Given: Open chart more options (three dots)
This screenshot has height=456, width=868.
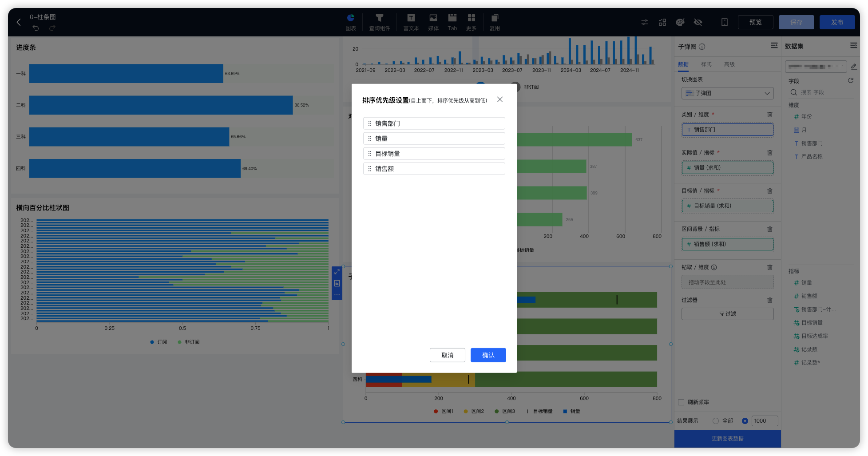Looking at the screenshot, I should [x=337, y=295].
